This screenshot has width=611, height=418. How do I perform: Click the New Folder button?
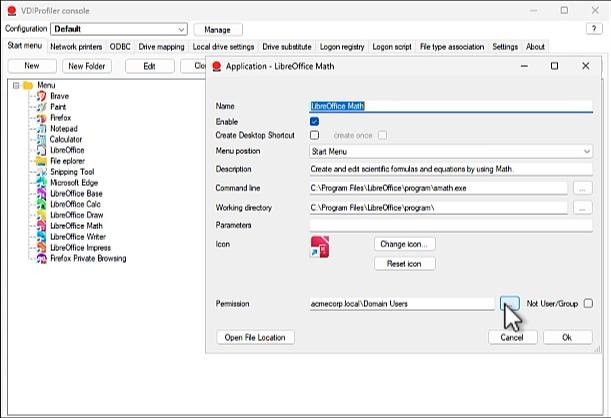click(x=87, y=66)
